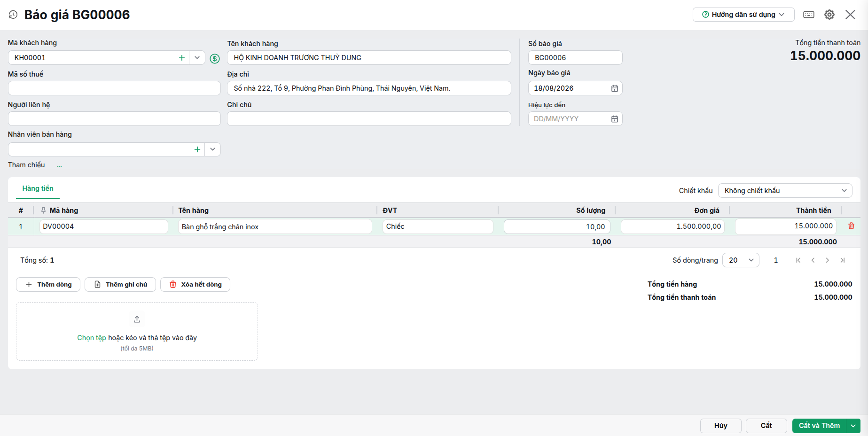Open calendar for Ngày báo giá
Screen dimensions: 868x436
click(x=614, y=88)
